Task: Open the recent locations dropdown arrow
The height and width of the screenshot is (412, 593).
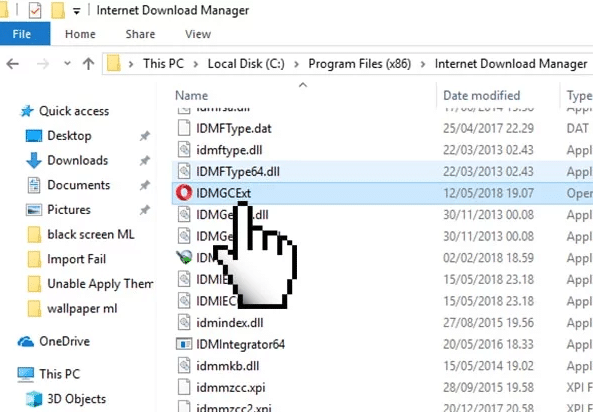Action: [67, 63]
